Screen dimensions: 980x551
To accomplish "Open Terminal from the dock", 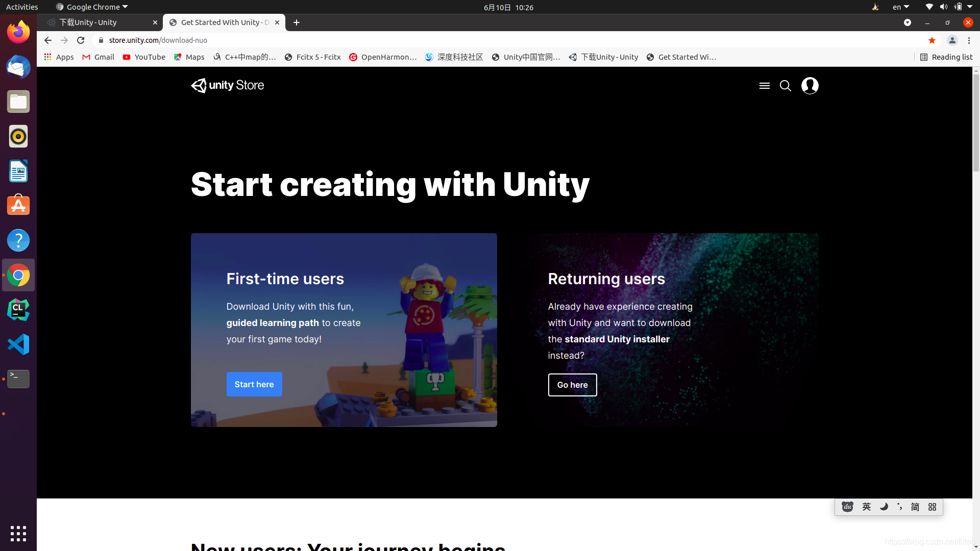I will [18, 379].
